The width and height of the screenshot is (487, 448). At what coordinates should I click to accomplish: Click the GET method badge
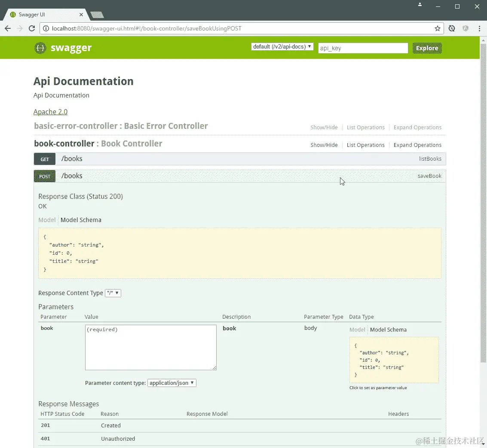(45, 159)
